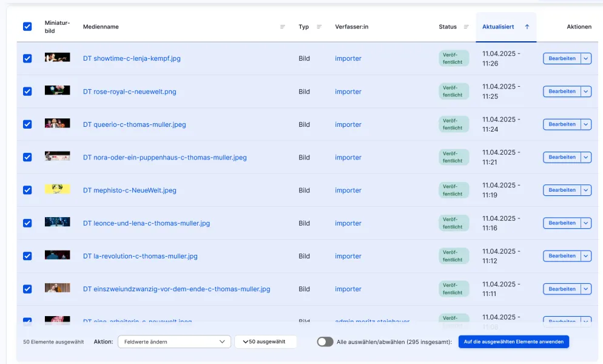This screenshot has height=364, width=603.
Task: Click the Status column header
Action: pos(448,27)
